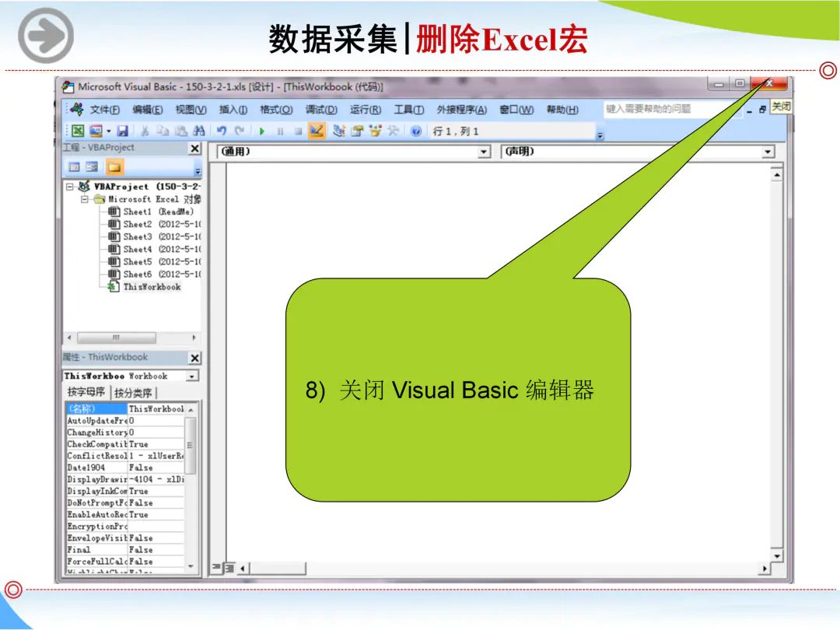
Task: Select Sheet4 in project tree
Action: pyautogui.click(x=154, y=249)
